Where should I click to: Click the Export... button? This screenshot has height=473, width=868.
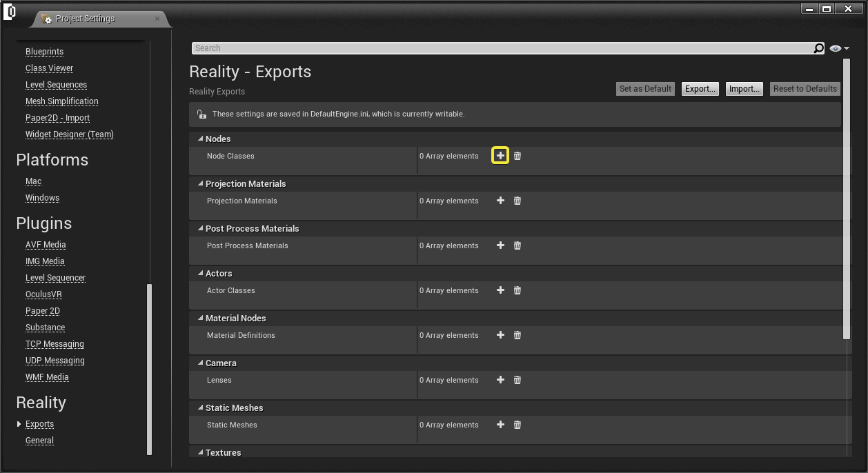point(700,89)
